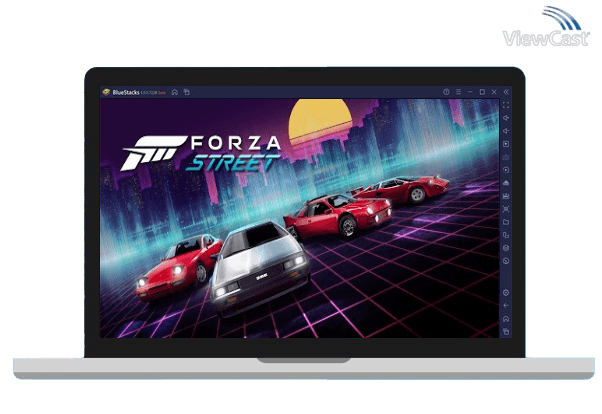This screenshot has height=414, width=602.
Task: Click the Android home icon in sidebar
Action: click(506, 319)
